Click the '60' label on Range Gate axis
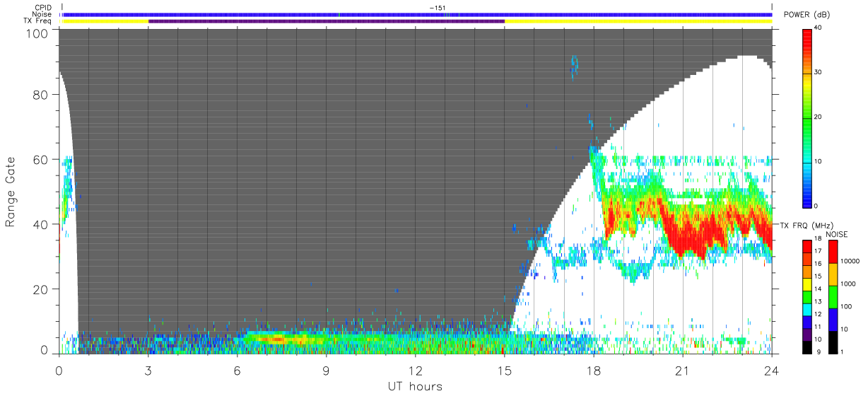Image resolution: width=868 pixels, height=401 pixels. tap(42, 160)
